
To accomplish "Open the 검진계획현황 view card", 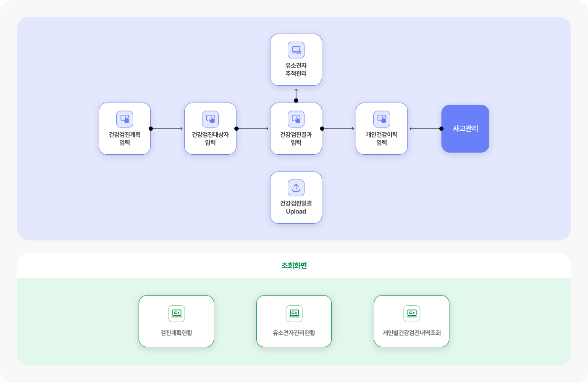I will 176,321.
